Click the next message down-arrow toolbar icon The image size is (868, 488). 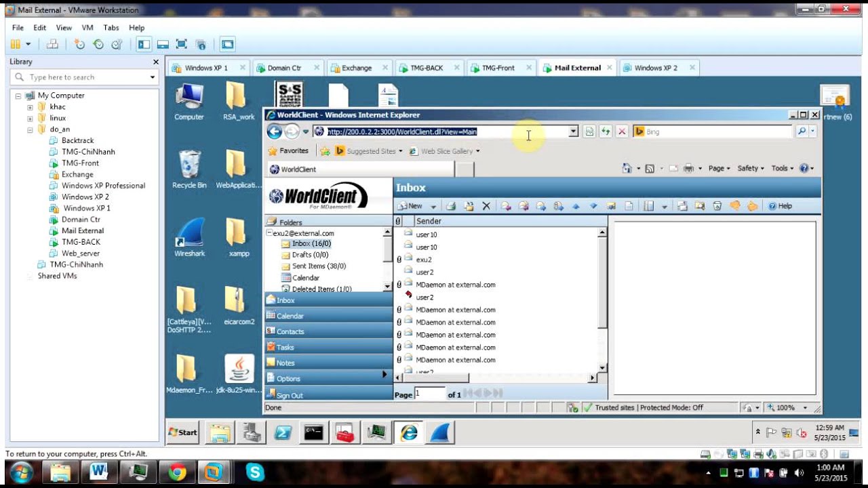(x=593, y=206)
